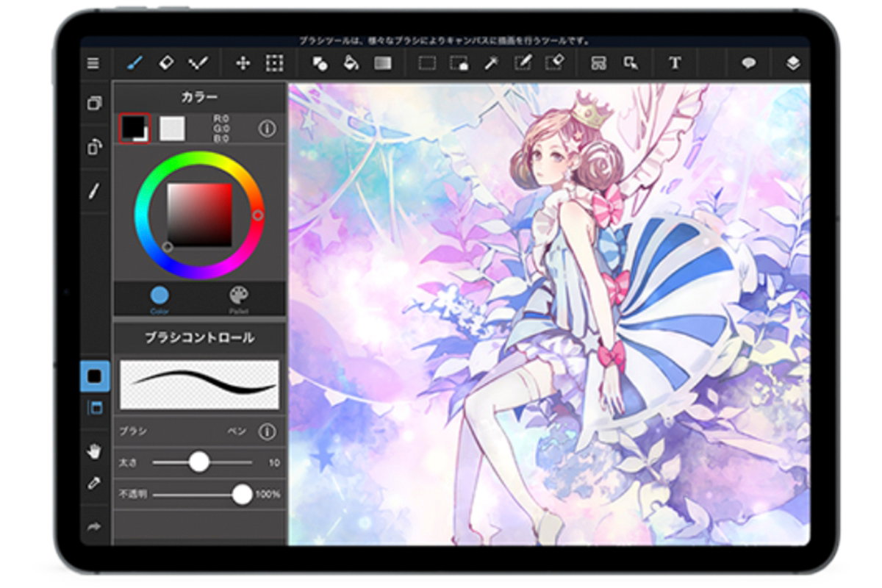Open the hamburger menu
Viewport: 882px width, 588px height.
93,64
